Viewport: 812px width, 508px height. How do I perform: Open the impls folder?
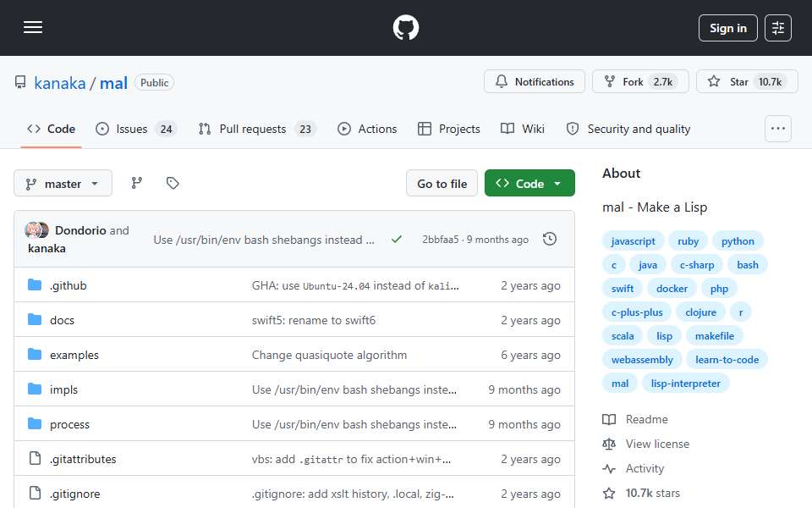point(63,389)
